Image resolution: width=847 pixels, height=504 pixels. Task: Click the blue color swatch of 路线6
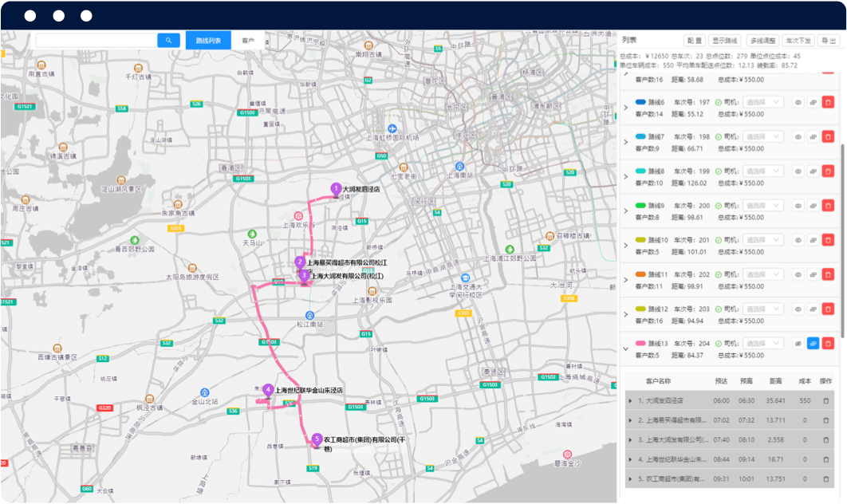pyautogui.click(x=640, y=102)
